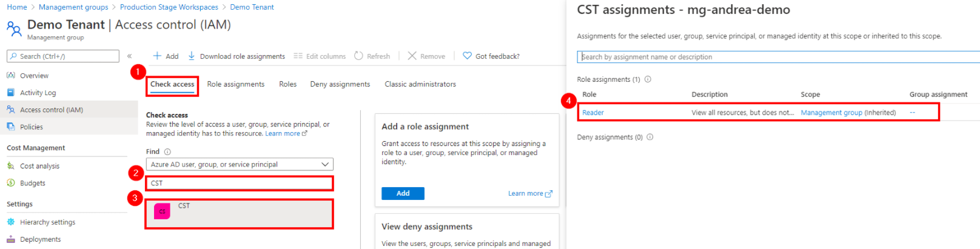The width and height of the screenshot is (980, 249).
Task: Click the Scope column header
Action: [810, 95]
